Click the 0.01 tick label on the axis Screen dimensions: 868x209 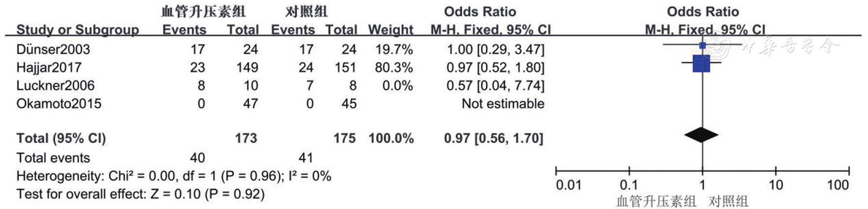(x=568, y=185)
